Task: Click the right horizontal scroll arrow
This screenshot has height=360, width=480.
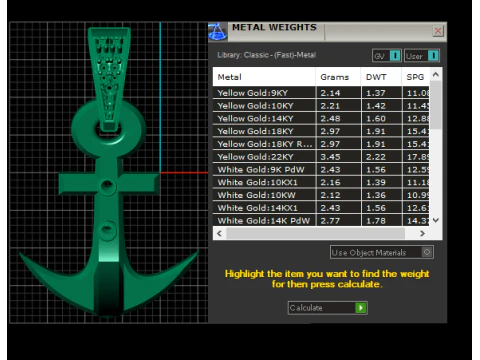Action: [422, 233]
